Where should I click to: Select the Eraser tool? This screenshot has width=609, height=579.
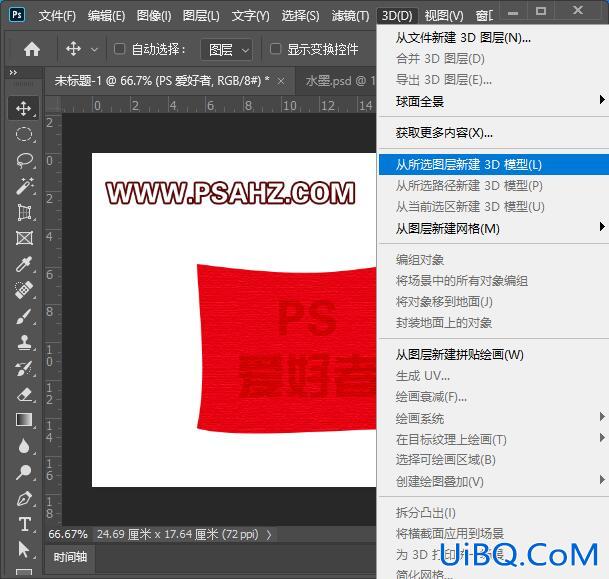(x=24, y=394)
